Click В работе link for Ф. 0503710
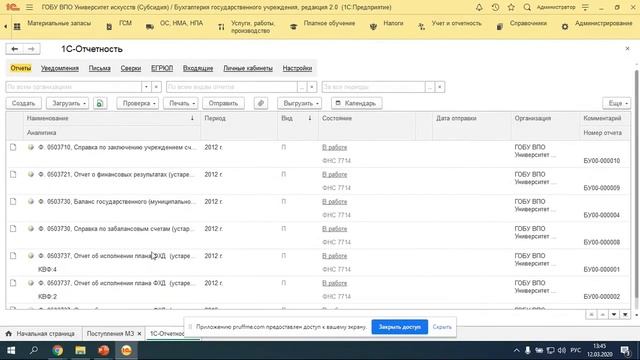The height and width of the screenshot is (360, 640). pyautogui.click(x=334, y=147)
